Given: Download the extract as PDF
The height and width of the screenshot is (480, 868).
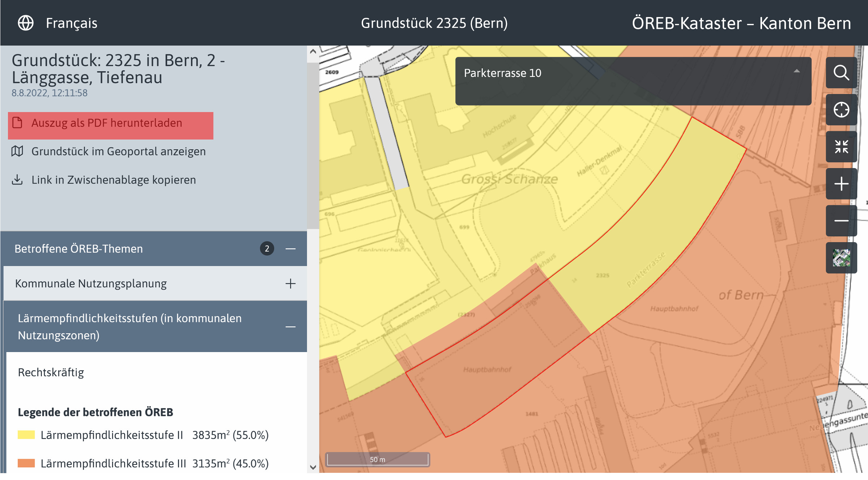Looking at the screenshot, I should [x=111, y=125].
